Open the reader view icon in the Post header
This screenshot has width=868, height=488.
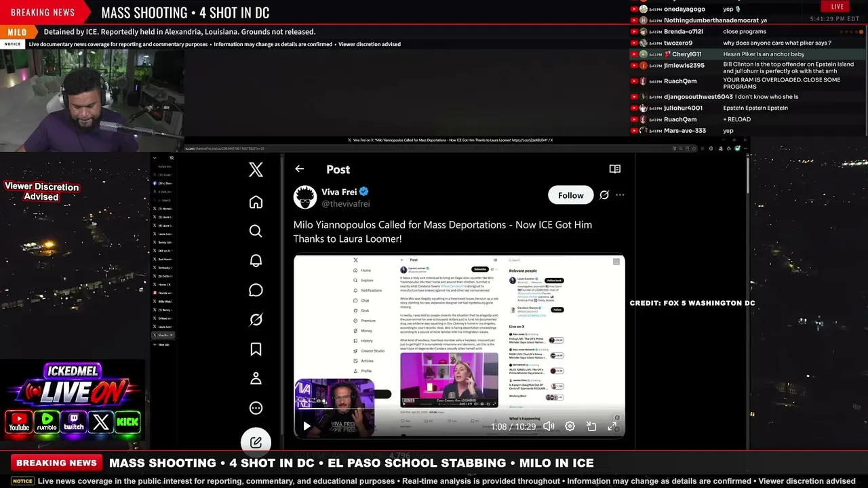click(614, 169)
